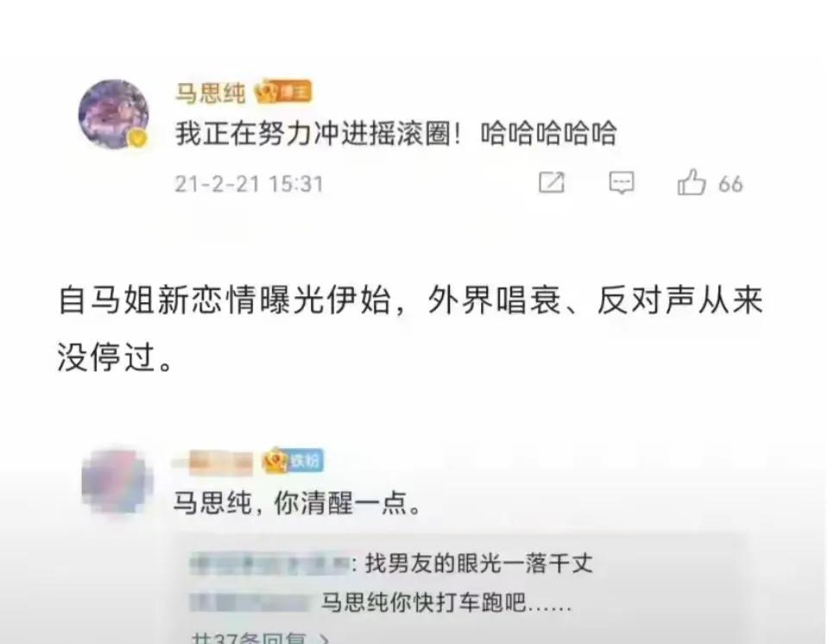Image resolution: width=828 pixels, height=644 pixels.
Task: Open 马思纯's profile avatar
Action: pyautogui.click(x=113, y=113)
